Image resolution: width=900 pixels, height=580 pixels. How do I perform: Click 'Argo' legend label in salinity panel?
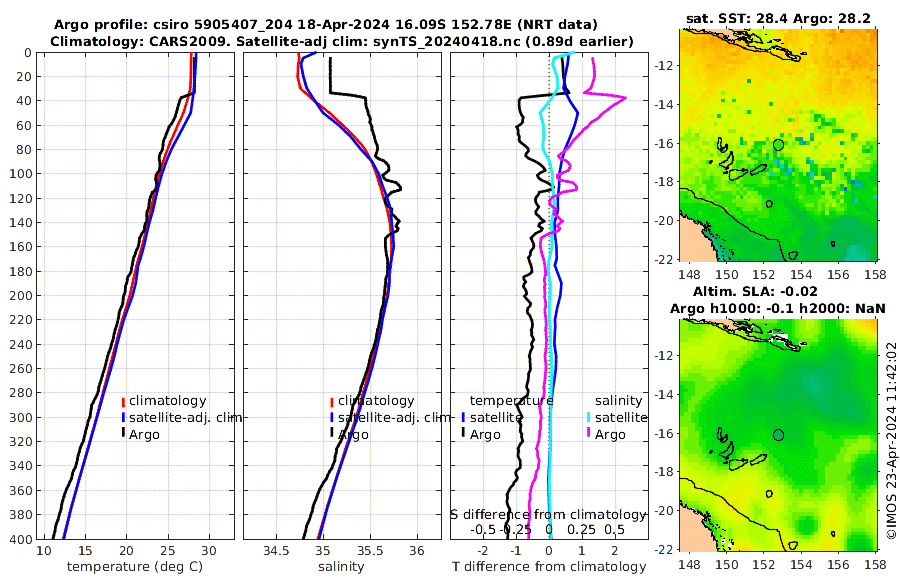(353, 435)
